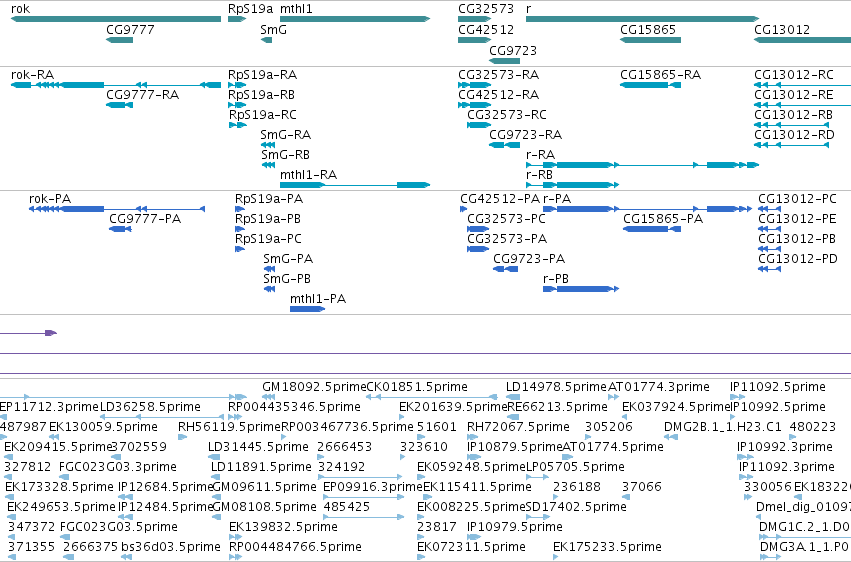Select the RpS19a gene label

coord(250,9)
